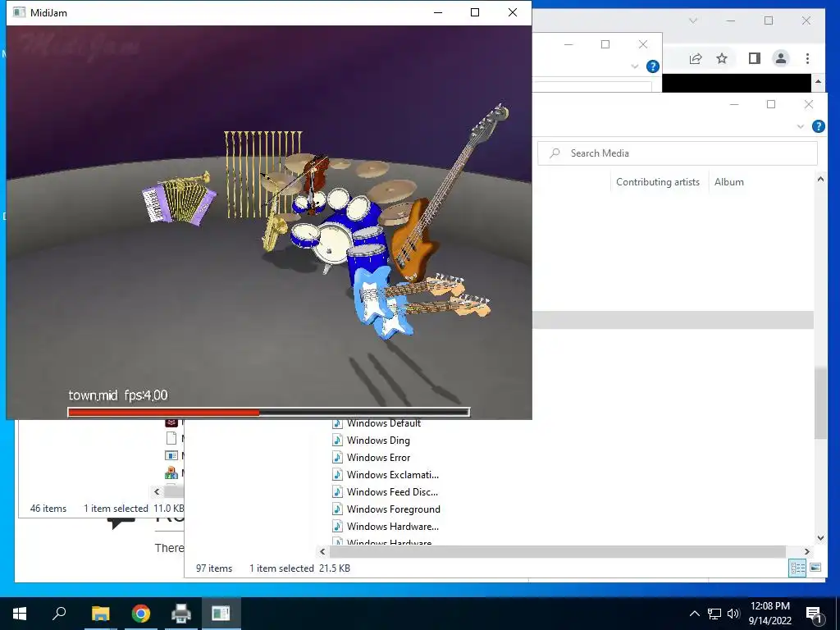Select the Windows Exclamati... sound file

(x=393, y=475)
